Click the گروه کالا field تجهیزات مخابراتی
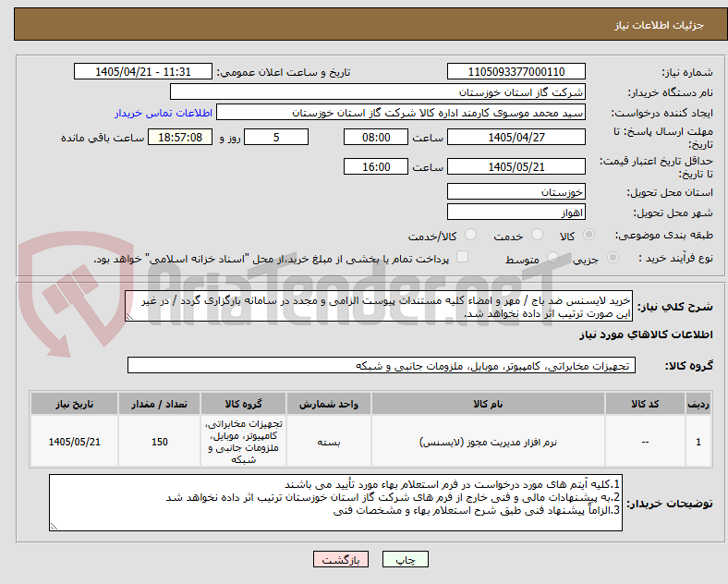728x584 pixels. tap(382, 365)
